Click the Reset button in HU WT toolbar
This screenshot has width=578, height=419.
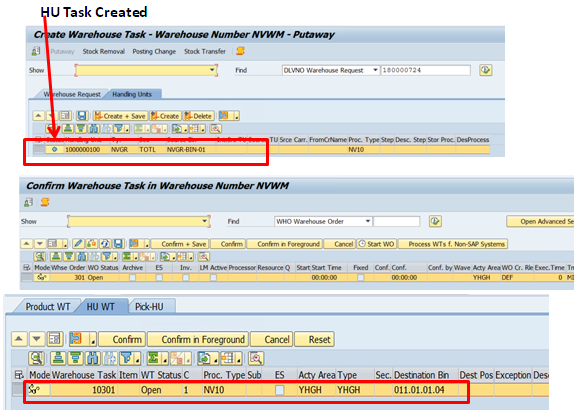(314, 339)
